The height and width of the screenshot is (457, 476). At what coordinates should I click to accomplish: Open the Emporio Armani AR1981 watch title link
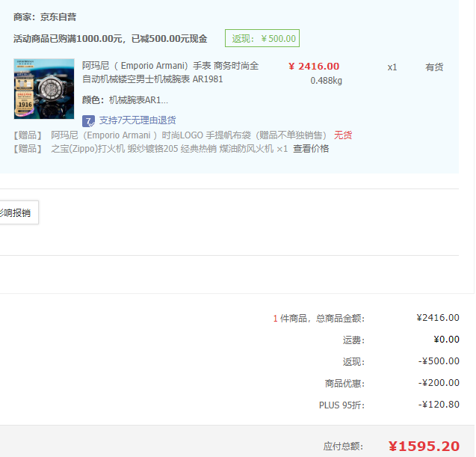[x=170, y=73]
